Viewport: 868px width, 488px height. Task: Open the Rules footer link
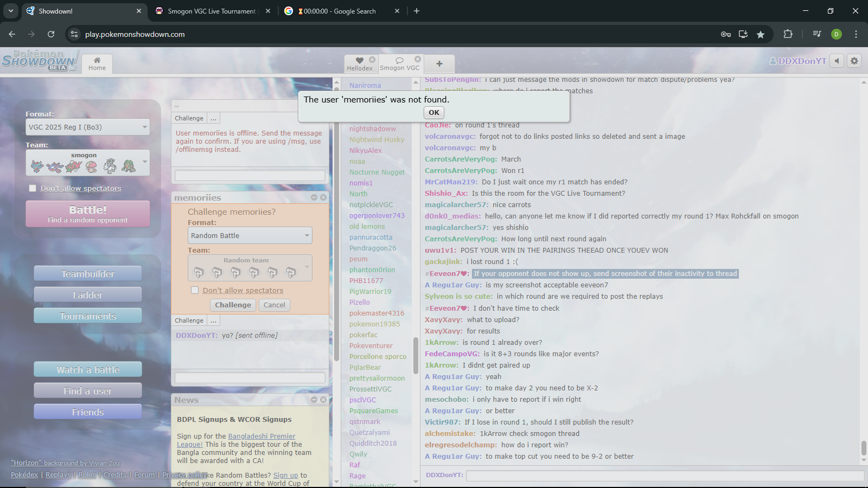[x=87, y=474]
